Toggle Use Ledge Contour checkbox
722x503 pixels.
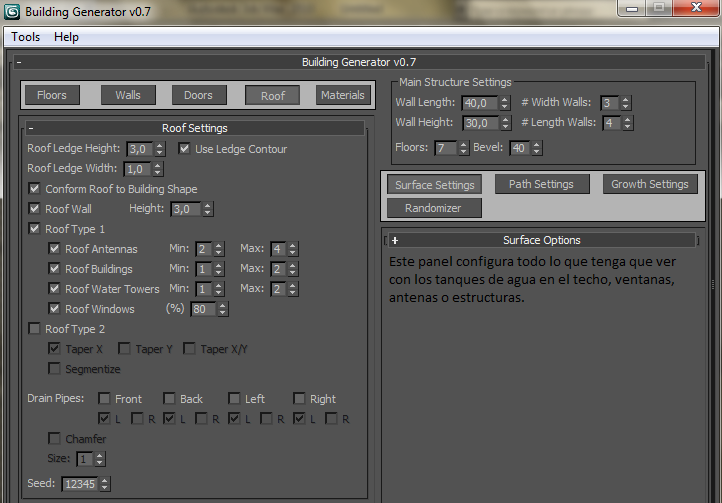click(x=185, y=149)
